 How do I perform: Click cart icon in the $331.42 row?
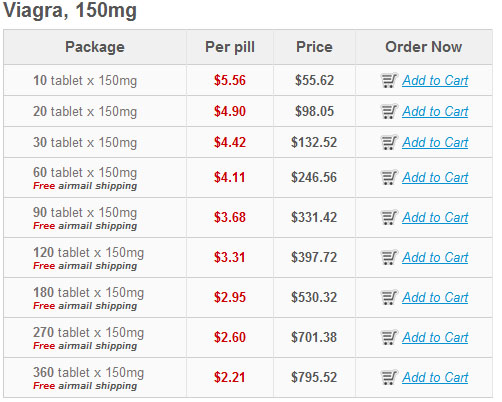tap(389, 217)
